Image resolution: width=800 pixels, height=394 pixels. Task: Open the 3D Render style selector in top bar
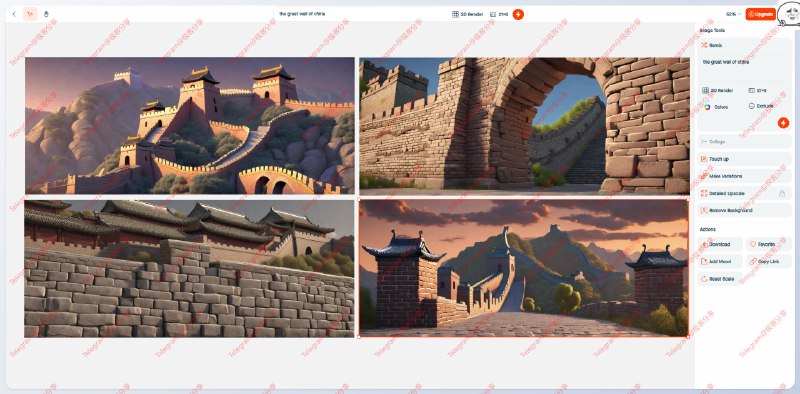467,14
